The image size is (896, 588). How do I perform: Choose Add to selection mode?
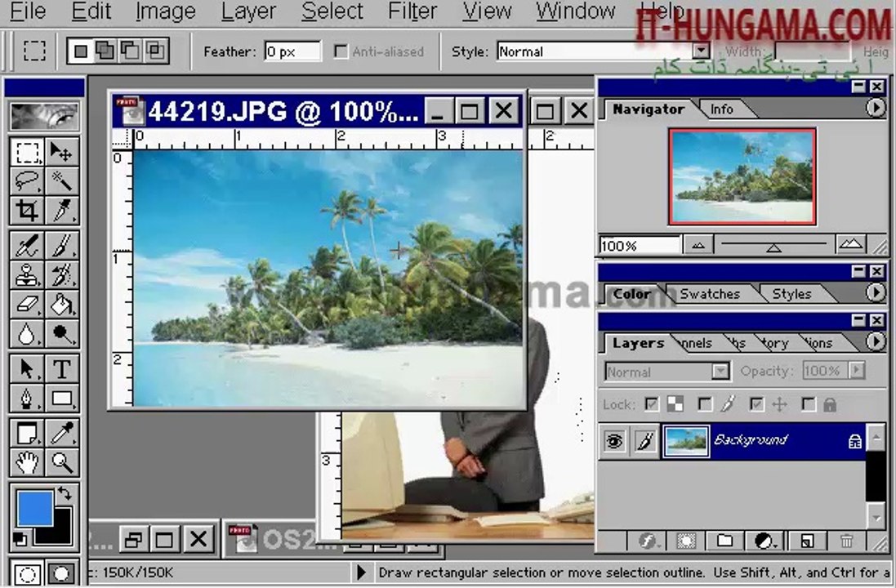click(x=105, y=51)
